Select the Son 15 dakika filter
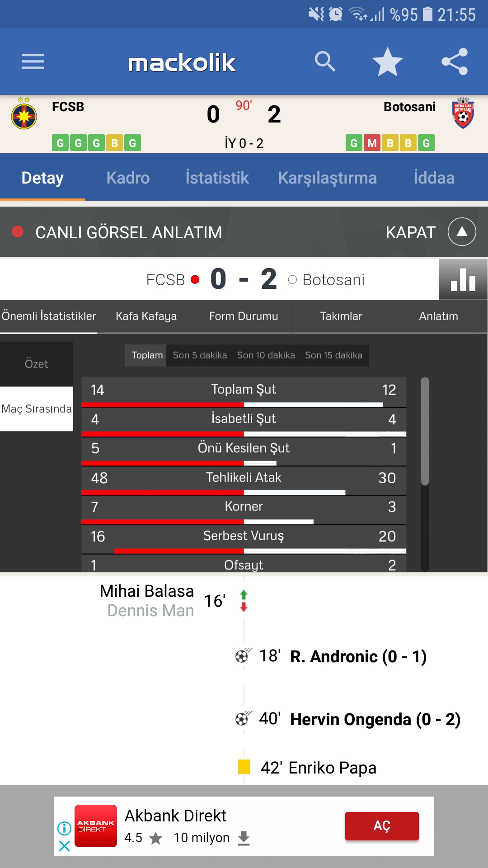Image resolution: width=488 pixels, height=868 pixels. click(x=333, y=355)
